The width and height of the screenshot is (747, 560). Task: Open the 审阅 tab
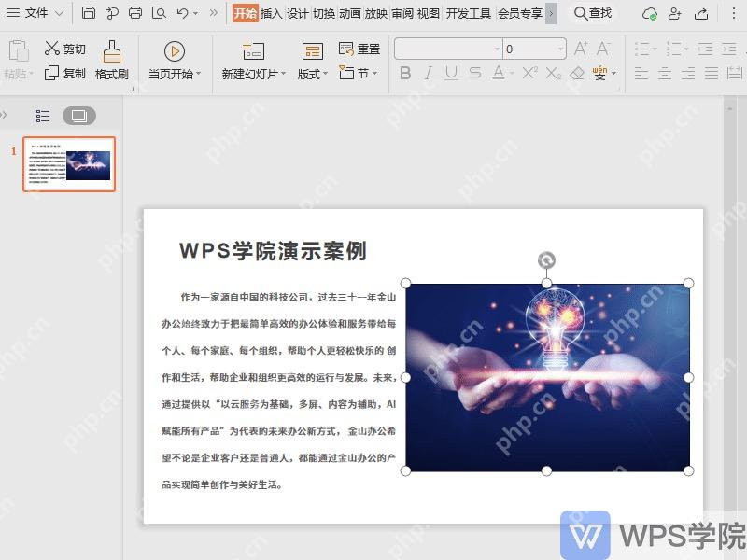402,13
